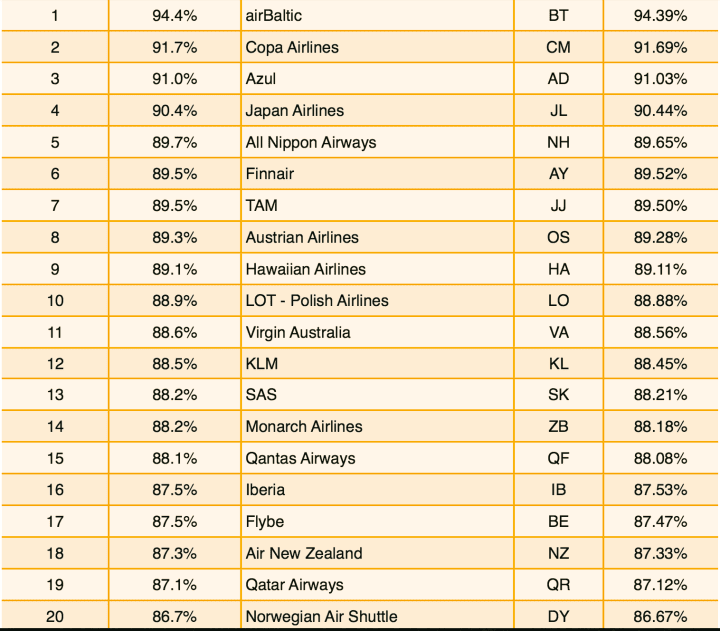Viewport: 720px width, 631px height.
Task: Select Air New Zealand in the list
Action: click(x=304, y=553)
